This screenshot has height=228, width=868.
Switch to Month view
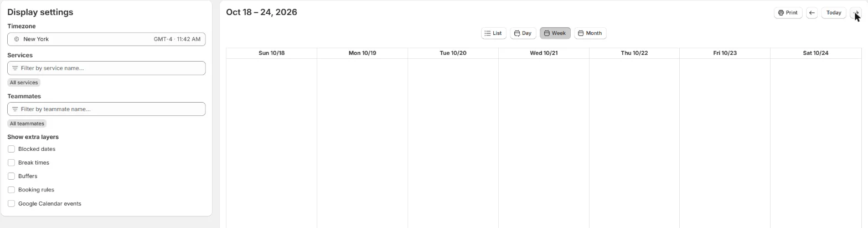590,33
